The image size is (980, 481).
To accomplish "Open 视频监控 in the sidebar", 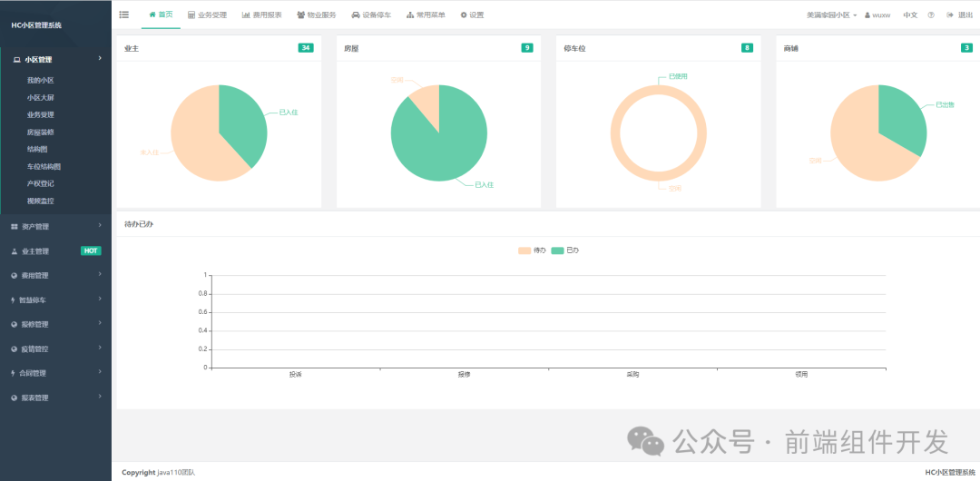I will click(41, 201).
